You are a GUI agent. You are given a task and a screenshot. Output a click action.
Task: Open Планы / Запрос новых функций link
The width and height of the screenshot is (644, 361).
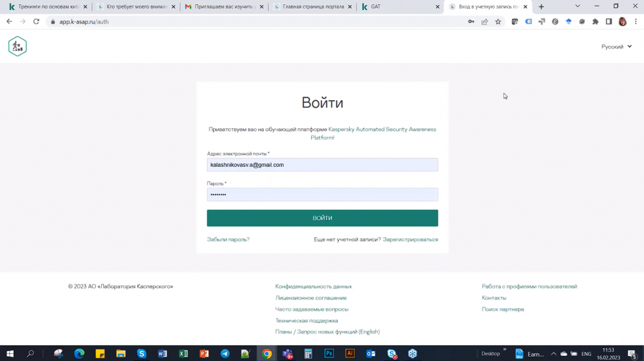point(327,331)
